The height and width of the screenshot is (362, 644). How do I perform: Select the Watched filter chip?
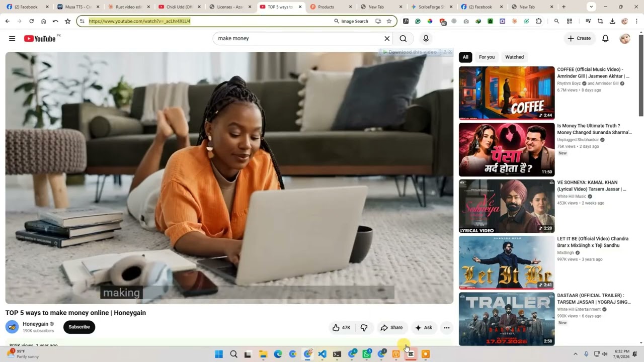[x=514, y=57]
